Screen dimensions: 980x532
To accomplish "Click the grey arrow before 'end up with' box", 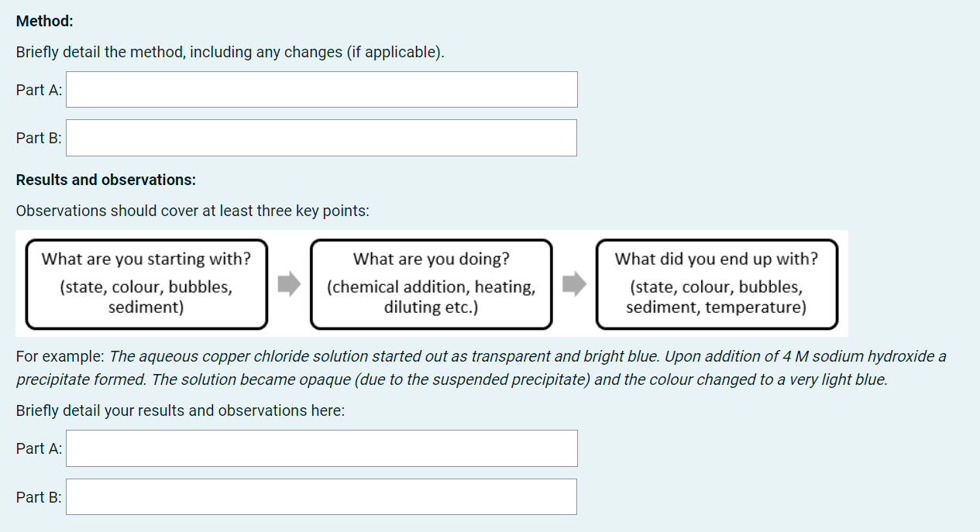I will pyautogui.click(x=574, y=283).
